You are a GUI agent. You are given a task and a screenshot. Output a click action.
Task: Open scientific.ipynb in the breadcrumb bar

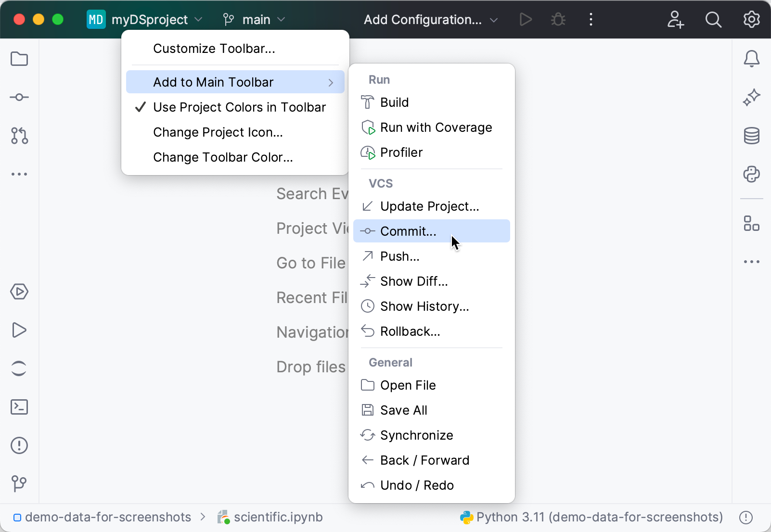[278, 517]
